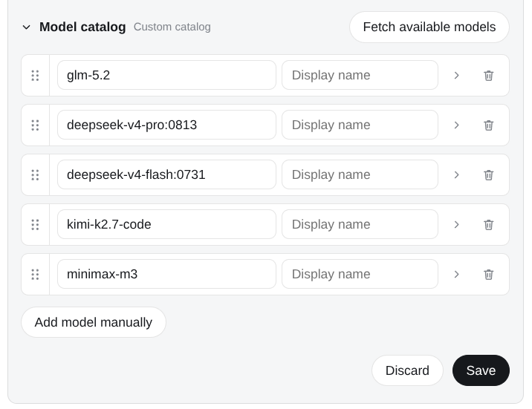Focus Display name field for deepseek-v4-flash:0731
This screenshot has width=532, height=409.
coord(360,175)
